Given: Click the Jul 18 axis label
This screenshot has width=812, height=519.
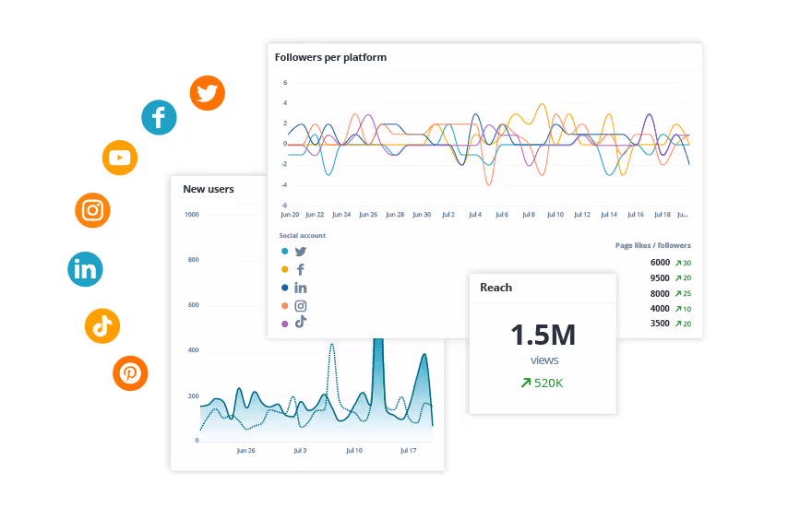Looking at the screenshot, I should click(662, 214).
